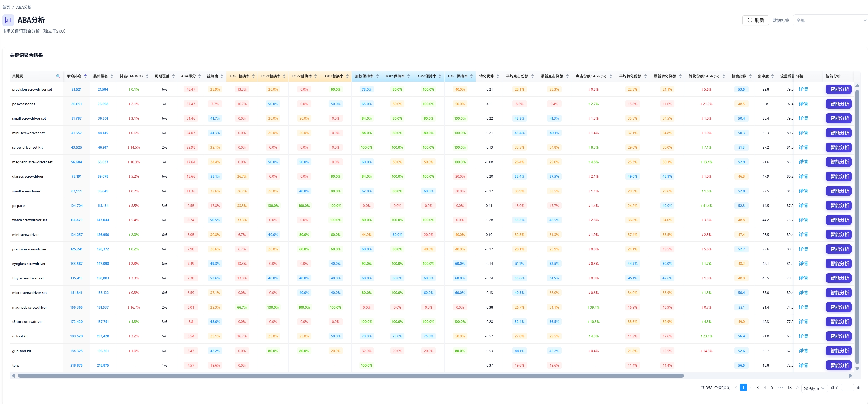Sort by 控制度 column arrows
Viewport: 868px width, 404px height.
pos(222,76)
